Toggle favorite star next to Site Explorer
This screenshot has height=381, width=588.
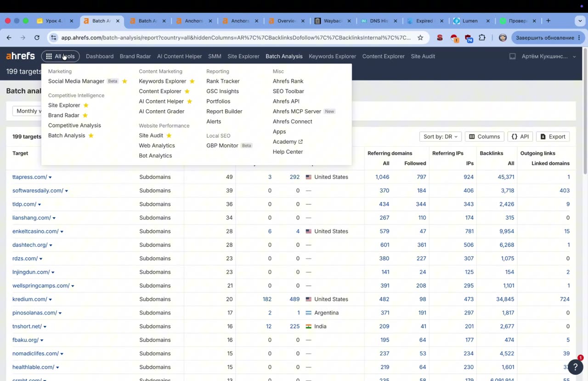[x=86, y=105]
